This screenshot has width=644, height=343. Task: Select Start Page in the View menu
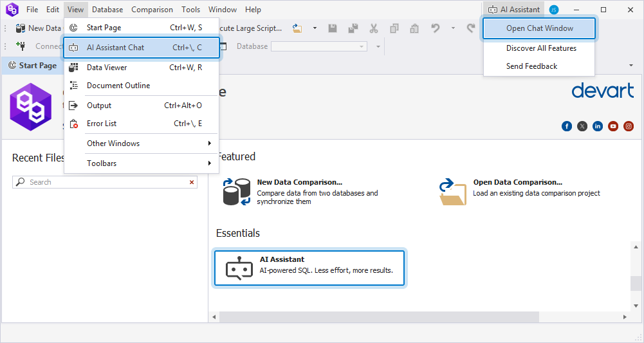click(142, 28)
